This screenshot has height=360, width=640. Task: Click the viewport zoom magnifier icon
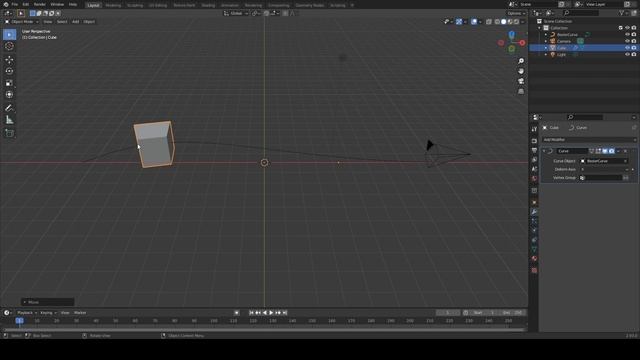[521, 61]
